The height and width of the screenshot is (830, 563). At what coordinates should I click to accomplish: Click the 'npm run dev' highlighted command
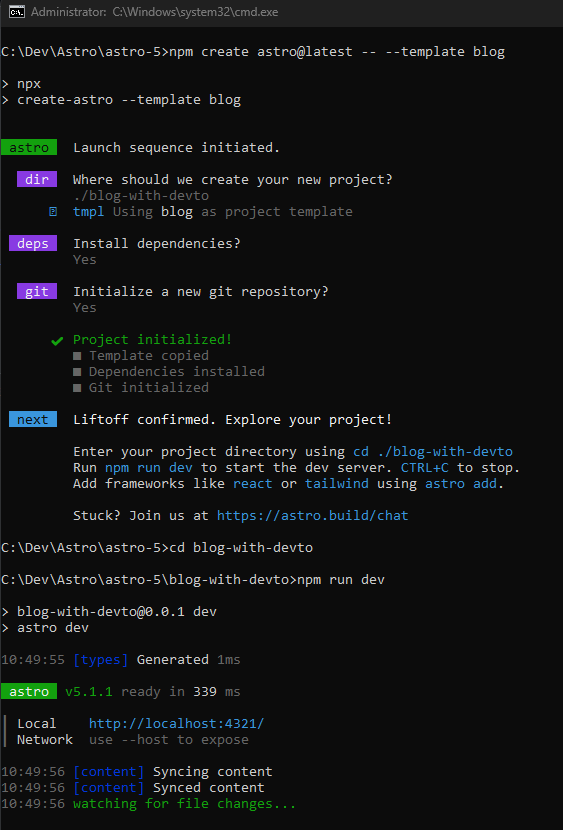point(149,468)
